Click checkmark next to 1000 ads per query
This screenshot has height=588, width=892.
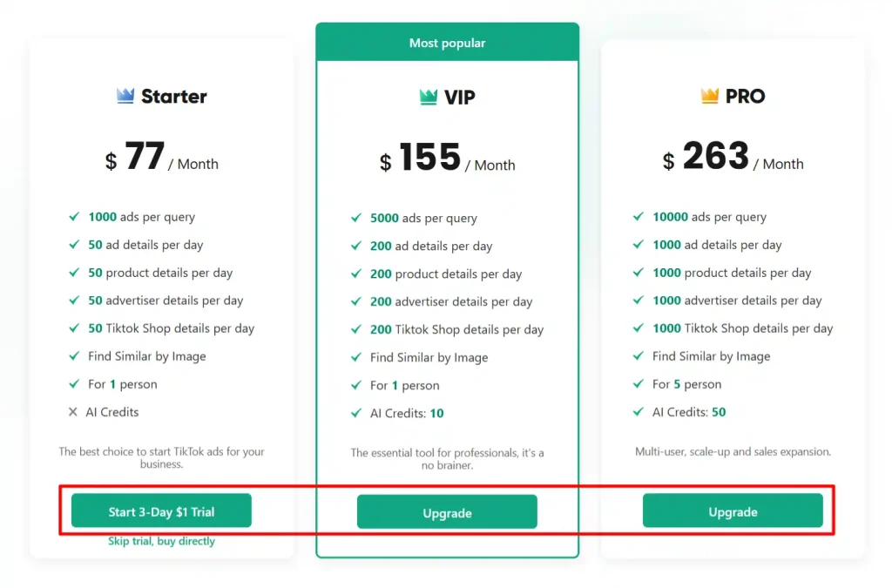74,217
